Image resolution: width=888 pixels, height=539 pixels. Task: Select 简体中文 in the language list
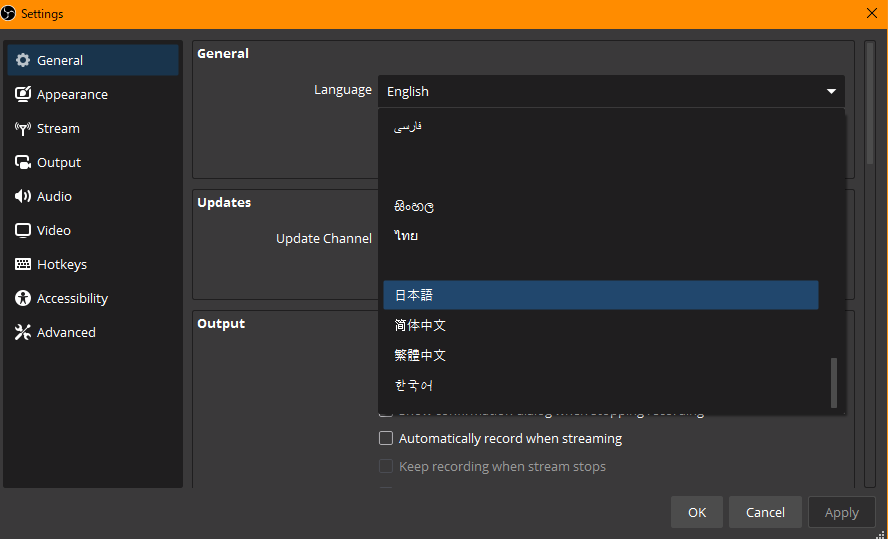point(420,325)
